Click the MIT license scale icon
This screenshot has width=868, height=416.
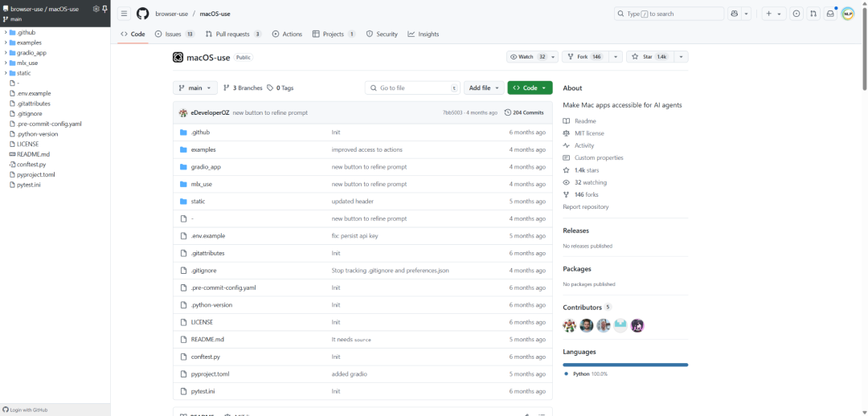(x=566, y=133)
